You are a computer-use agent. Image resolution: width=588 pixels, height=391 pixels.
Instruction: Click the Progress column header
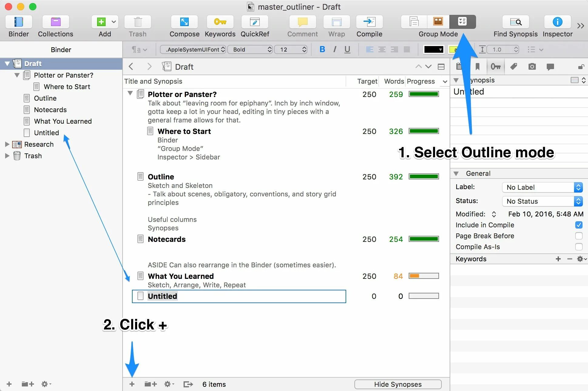(421, 81)
